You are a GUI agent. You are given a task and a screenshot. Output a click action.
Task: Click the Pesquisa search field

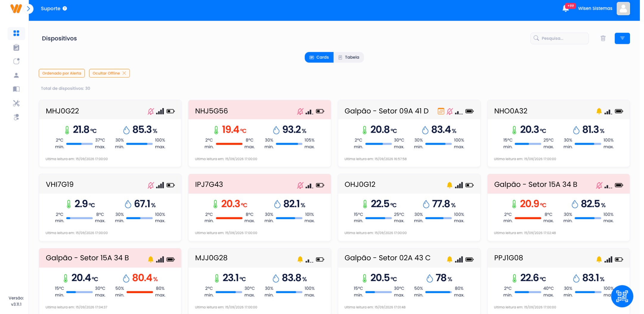(x=559, y=38)
